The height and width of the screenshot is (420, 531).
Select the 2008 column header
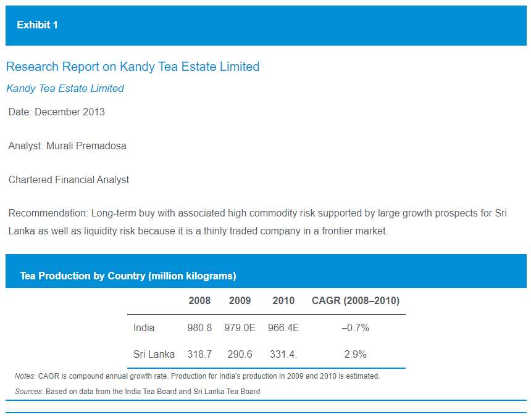[199, 300]
